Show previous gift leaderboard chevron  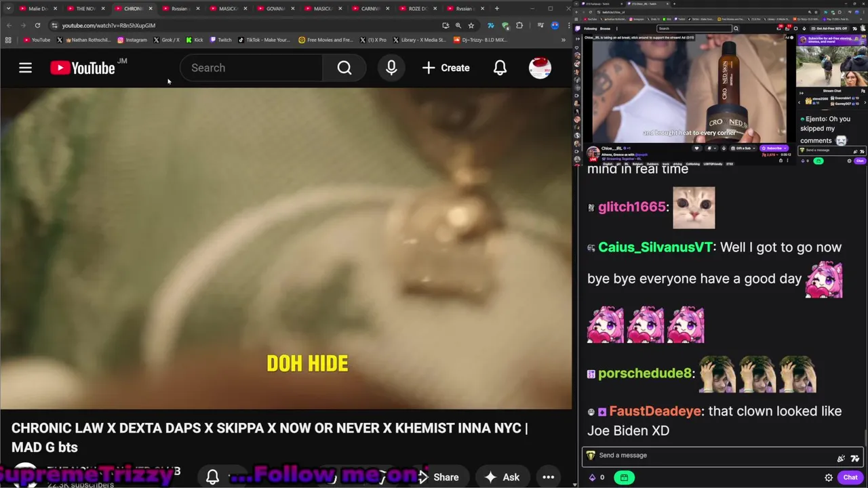[x=800, y=102]
